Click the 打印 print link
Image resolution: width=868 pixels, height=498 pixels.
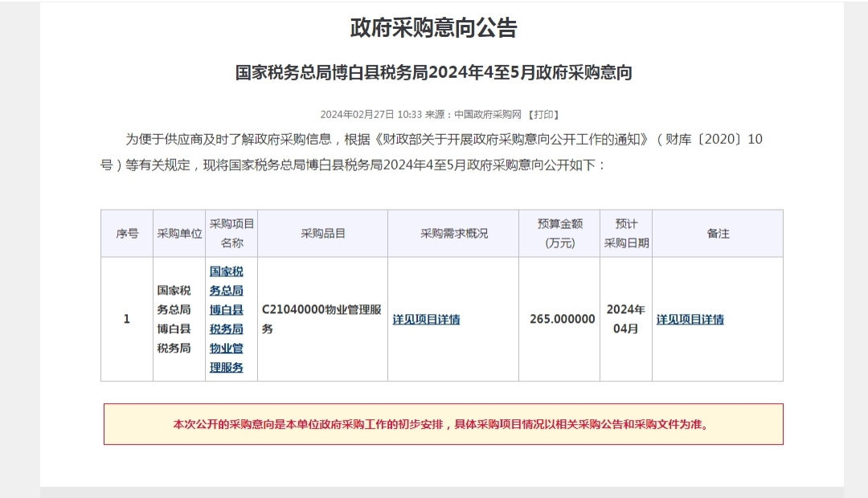(x=543, y=115)
